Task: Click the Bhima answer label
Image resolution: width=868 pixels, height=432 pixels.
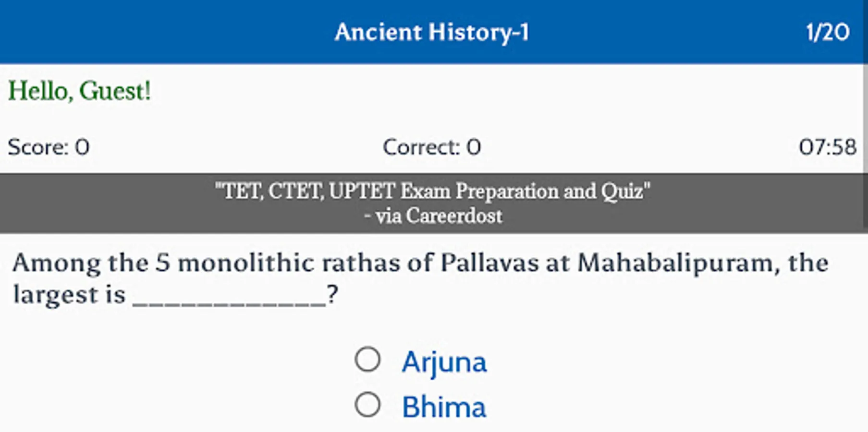Action: pos(444,407)
